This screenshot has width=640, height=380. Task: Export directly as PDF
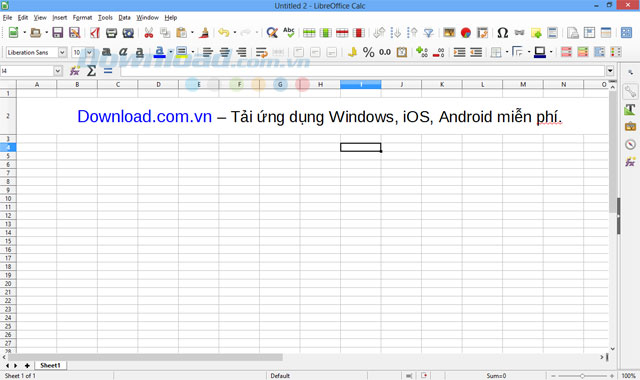coord(95,33)
